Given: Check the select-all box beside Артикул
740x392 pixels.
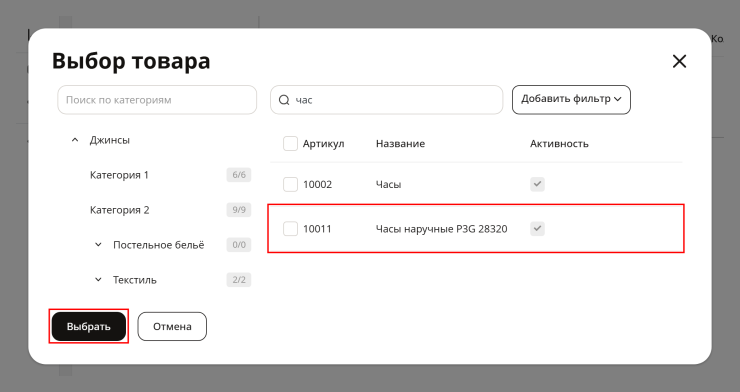Looking at the screenshot, I should click(290, 143).
